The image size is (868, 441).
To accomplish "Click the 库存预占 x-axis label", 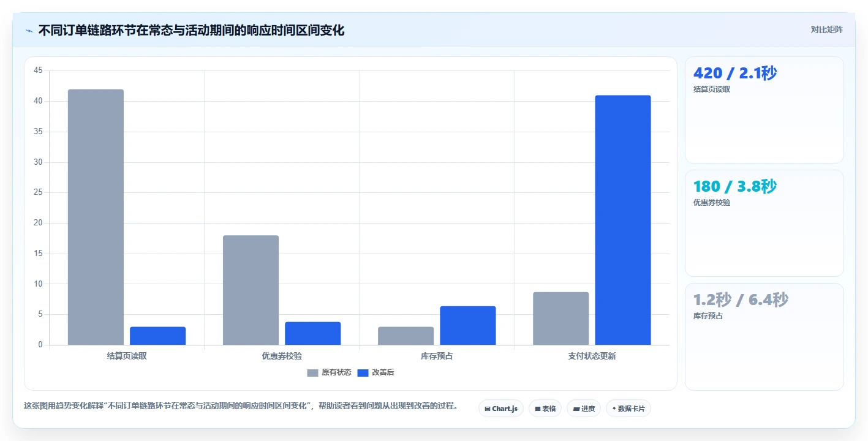I will coord(437,356).
